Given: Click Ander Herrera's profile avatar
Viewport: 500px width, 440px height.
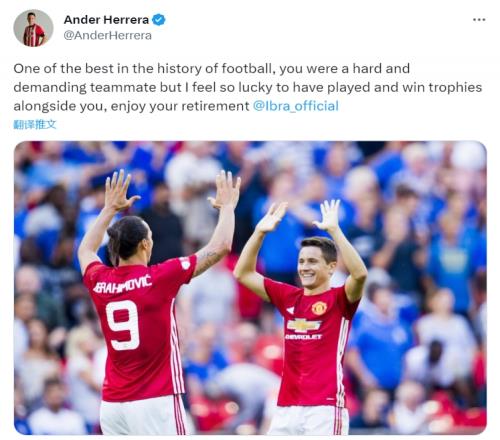Looking at the screenshot, I should click(33, 28).
